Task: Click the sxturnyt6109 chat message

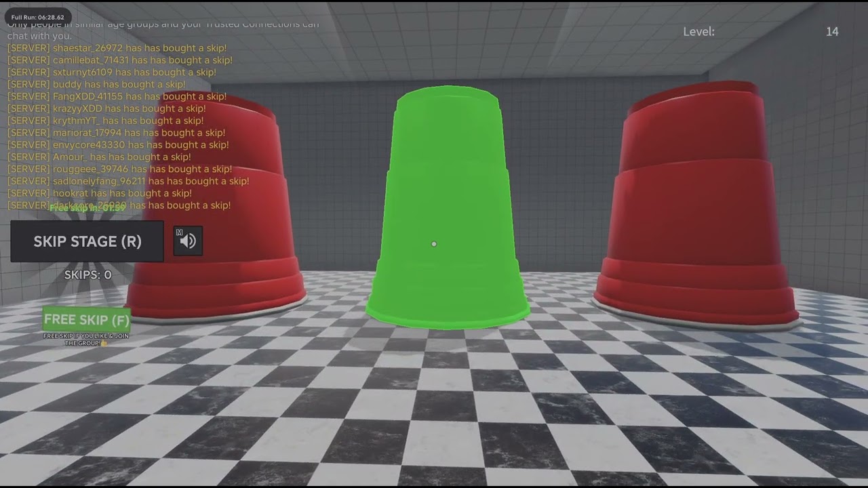Action: (111, 73)
